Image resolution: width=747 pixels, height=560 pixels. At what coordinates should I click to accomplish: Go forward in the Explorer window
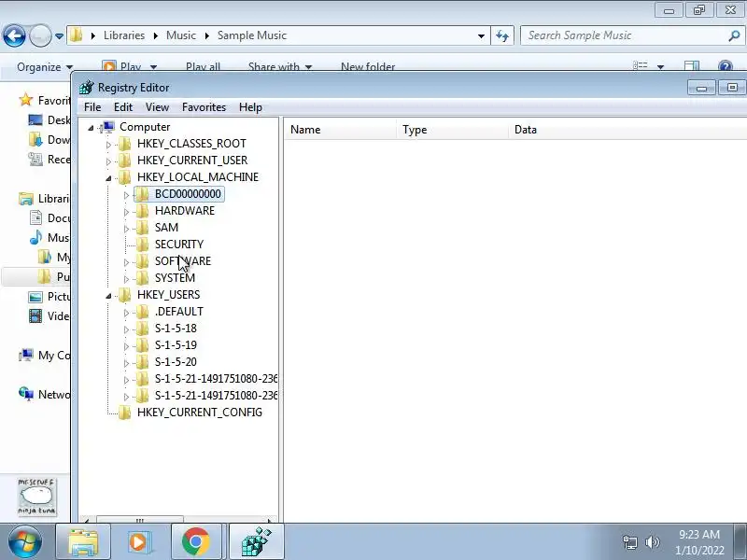click(40, 35)
